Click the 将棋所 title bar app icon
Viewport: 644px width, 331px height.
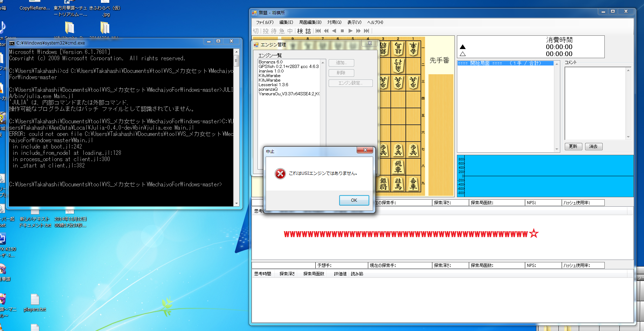(x=254, y=13)
